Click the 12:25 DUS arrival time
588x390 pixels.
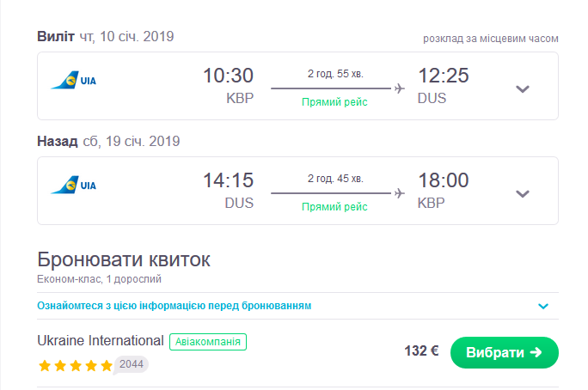click(x=443, y=76)
